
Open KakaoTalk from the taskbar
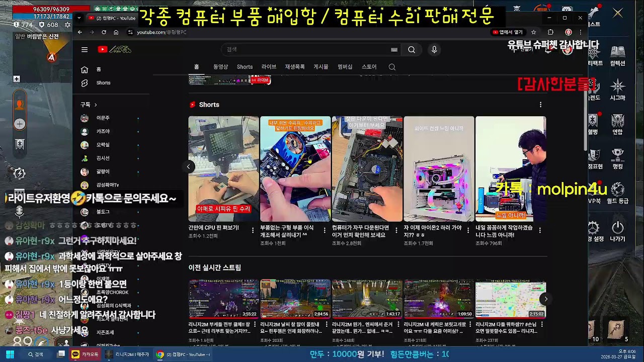pyautogui.click(x=85, y=354)
